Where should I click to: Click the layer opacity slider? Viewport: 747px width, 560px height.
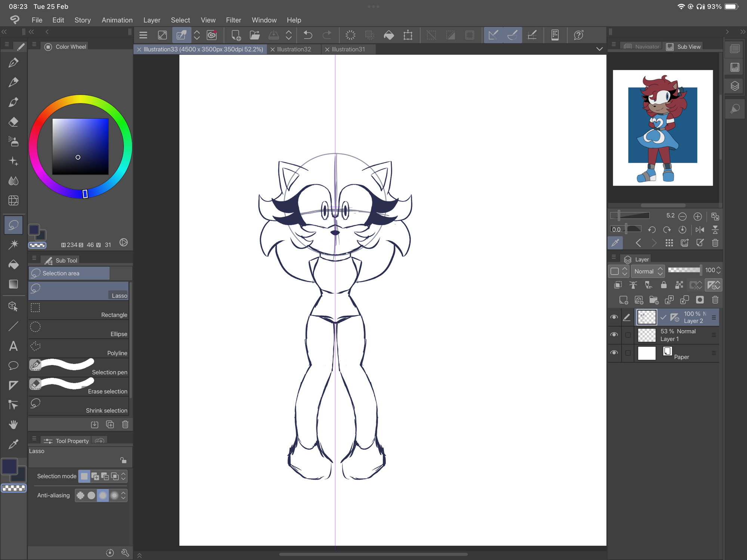pyautogui.click(x=685, y=270)
